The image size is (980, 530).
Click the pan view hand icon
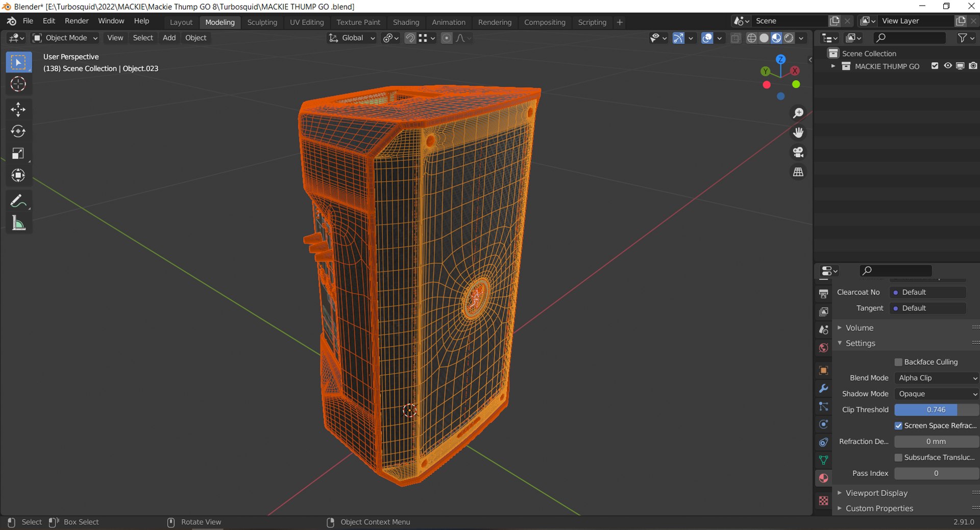click(798, 133)
